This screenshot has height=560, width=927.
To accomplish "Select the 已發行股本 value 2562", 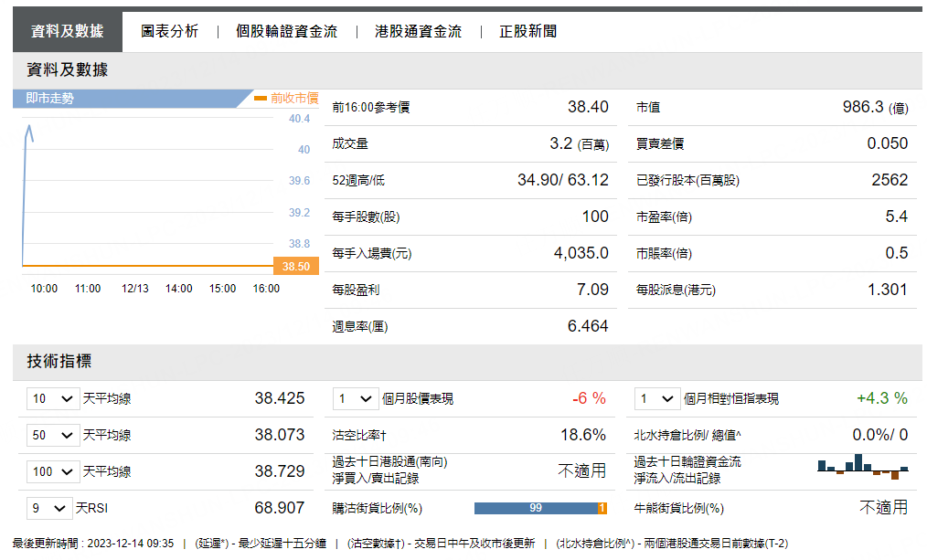I will point(890,180).
